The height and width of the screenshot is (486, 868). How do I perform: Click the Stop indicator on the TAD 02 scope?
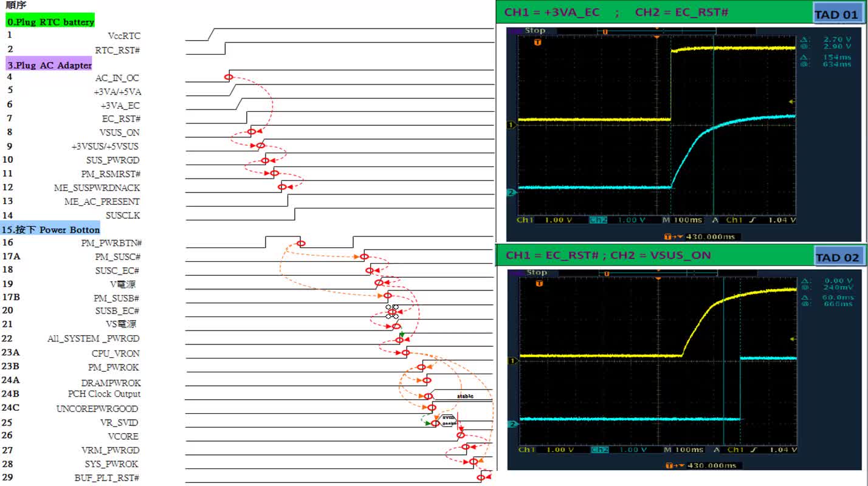click(537, 272)
